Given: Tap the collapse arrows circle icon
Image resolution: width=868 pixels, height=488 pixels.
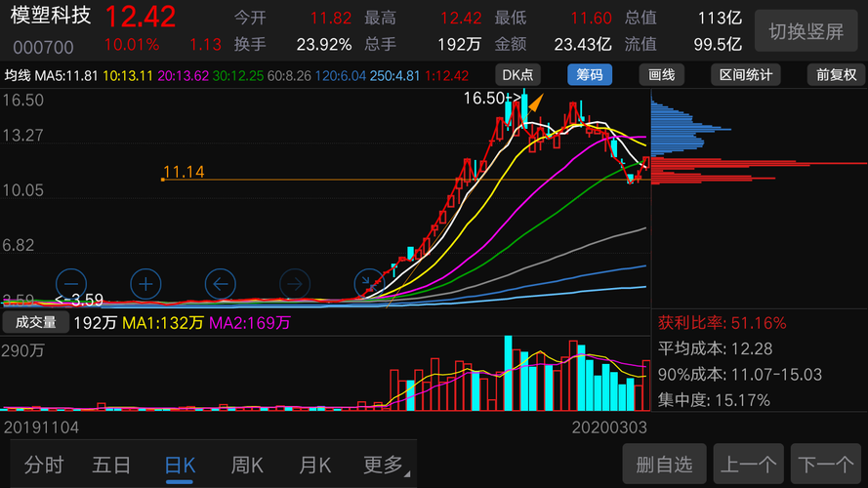Looking at the screenshot, I should click(369, 284).
